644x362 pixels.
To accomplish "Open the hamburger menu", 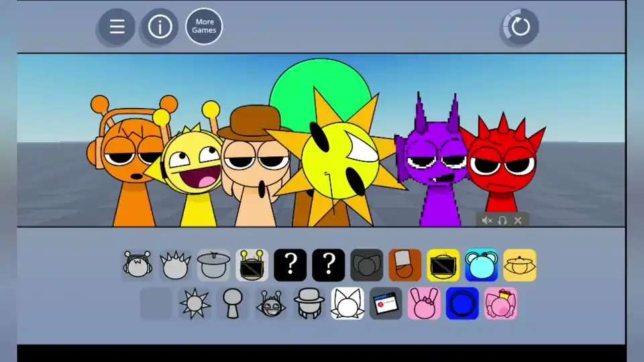I will coord(117,27).
